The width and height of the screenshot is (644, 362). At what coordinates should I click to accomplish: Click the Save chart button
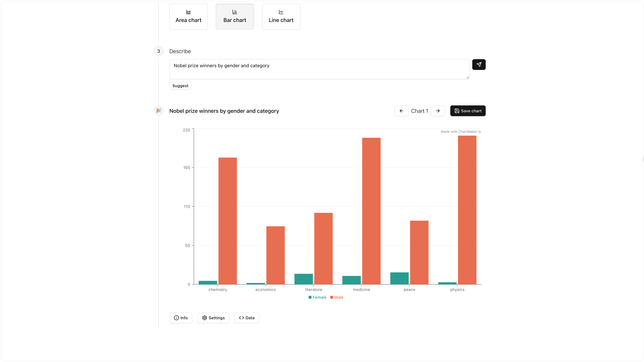468,111
